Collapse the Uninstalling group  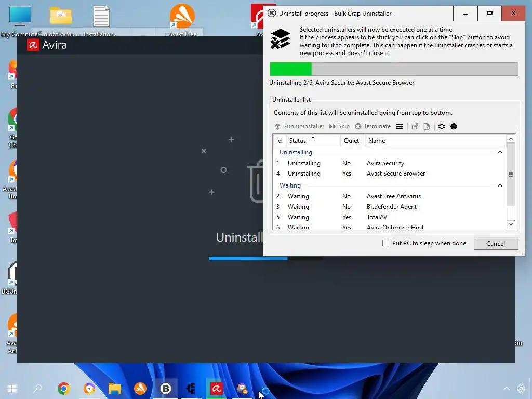500,152
